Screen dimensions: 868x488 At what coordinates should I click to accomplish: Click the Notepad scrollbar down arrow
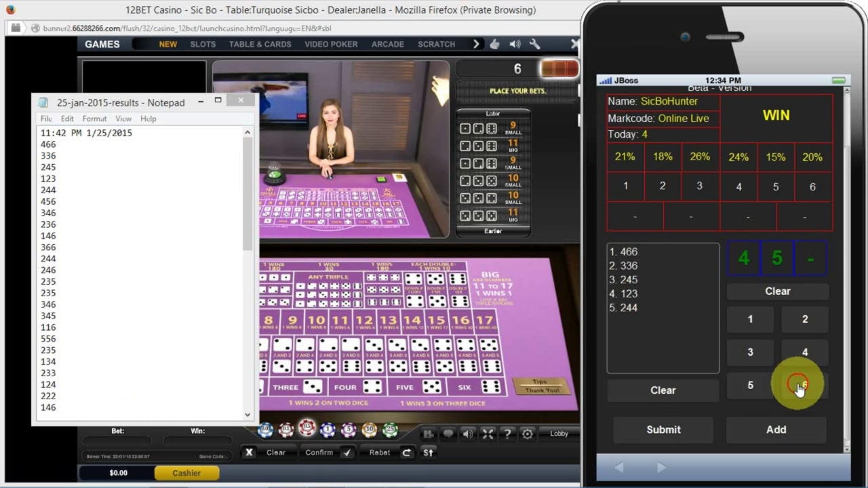[248, 415]
